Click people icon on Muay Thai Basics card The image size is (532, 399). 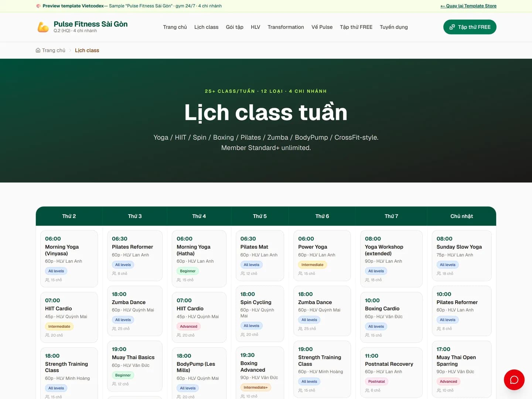pyautogui.click(x=114, y=384)
